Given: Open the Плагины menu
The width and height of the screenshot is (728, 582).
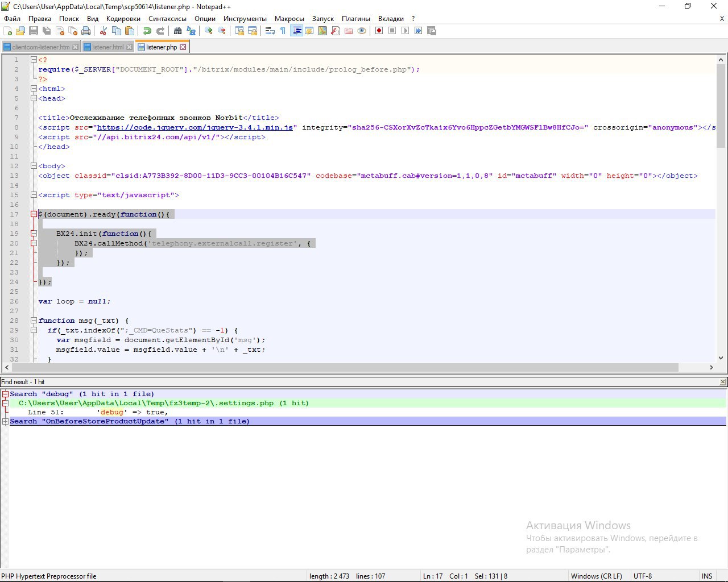Looking at the screenshot, I should (356, 18).
